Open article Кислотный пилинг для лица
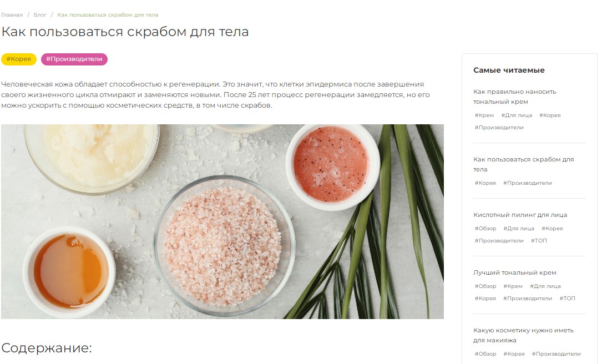Viewport: 602px width, 364px height. coord(520,215)
